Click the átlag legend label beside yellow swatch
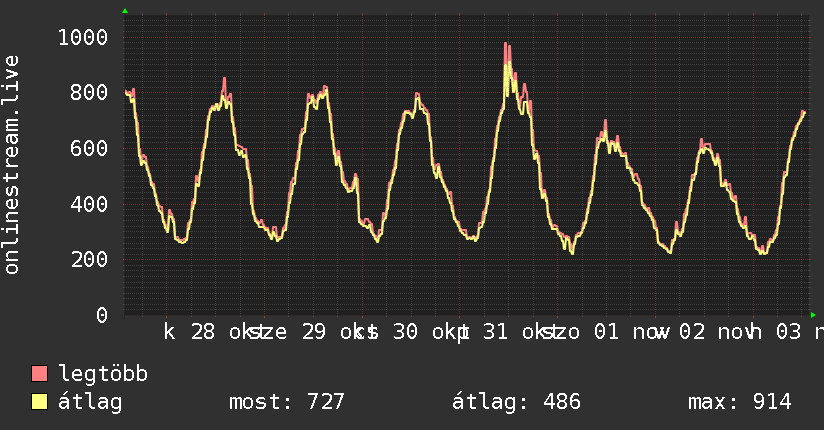This screenshot has height=430, width=824. 90,402
